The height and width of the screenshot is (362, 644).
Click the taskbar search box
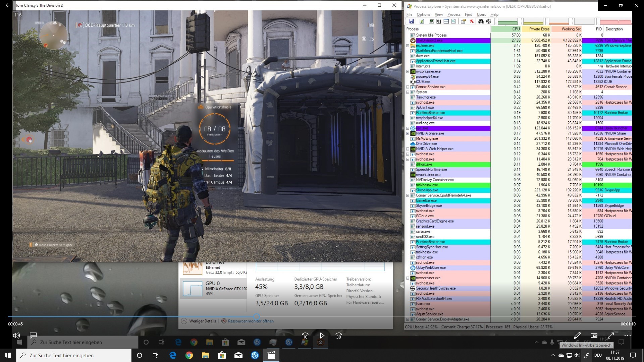point(74,355)
